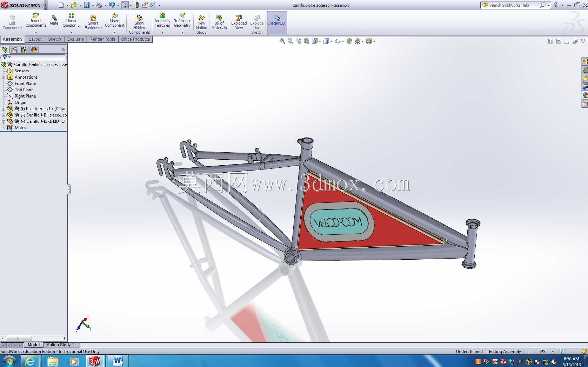
Task: Open PropertyManager tab
Action: coord(14,50)
